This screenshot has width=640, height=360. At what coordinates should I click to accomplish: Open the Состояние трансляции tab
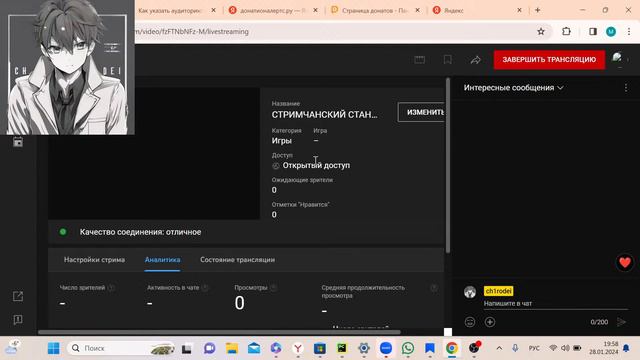237,260
